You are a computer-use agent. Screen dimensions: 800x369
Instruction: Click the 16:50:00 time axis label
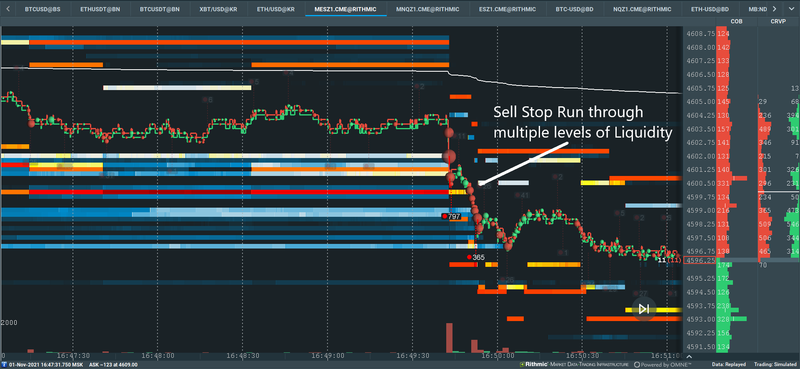point(497,355)
